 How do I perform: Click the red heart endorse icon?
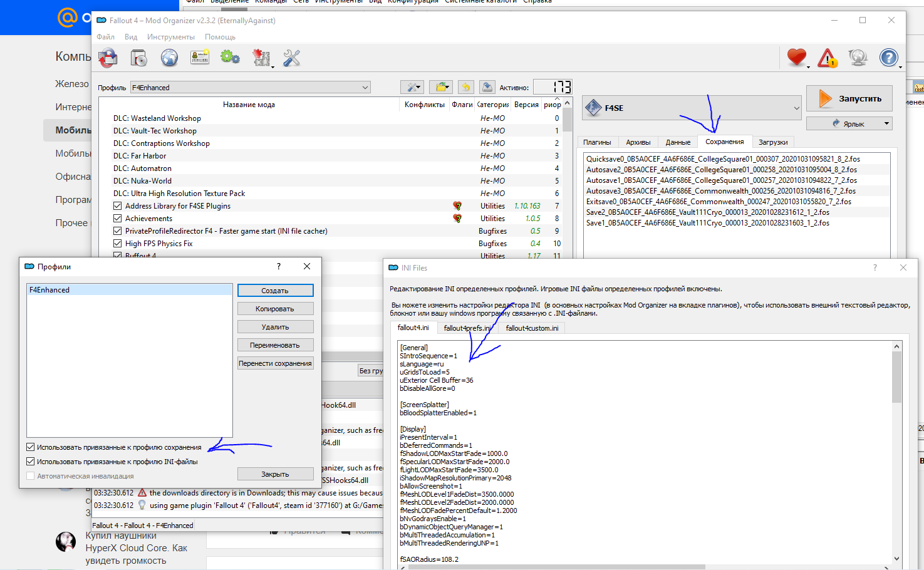coord(797,58)
